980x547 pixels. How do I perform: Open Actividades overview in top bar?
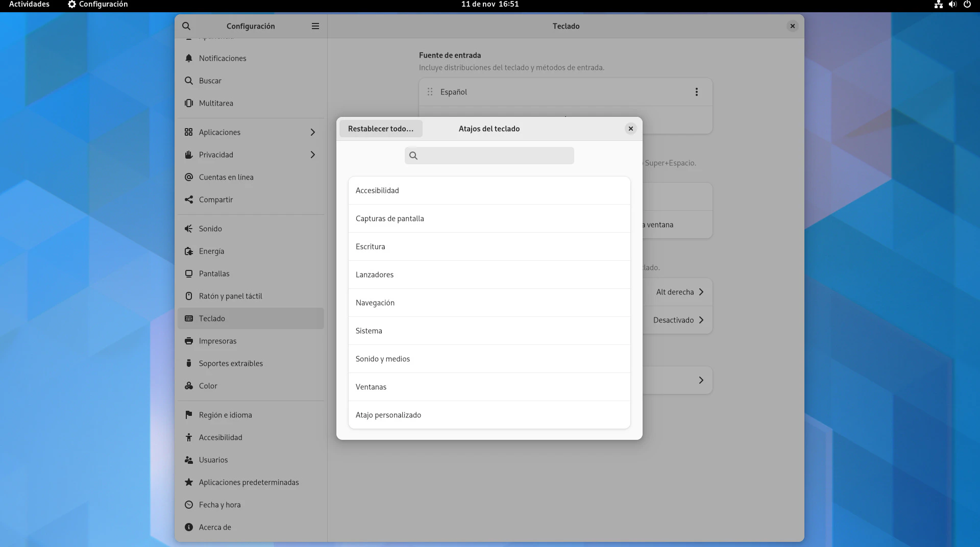[x=29, y=4]
